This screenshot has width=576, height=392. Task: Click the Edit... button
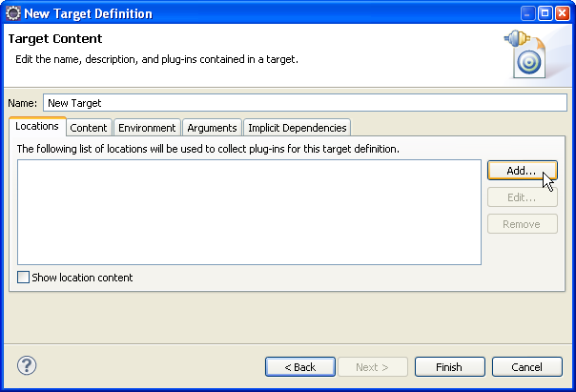[x=523, y=197]
